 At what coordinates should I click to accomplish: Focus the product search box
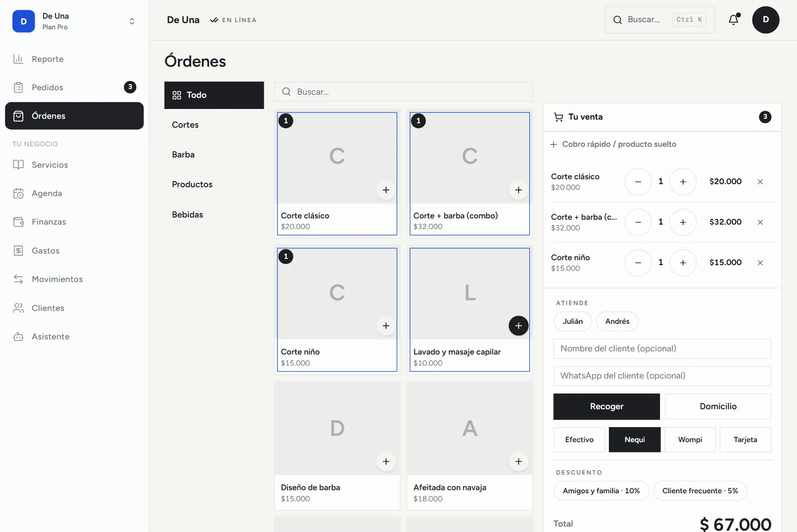(403, 92)
